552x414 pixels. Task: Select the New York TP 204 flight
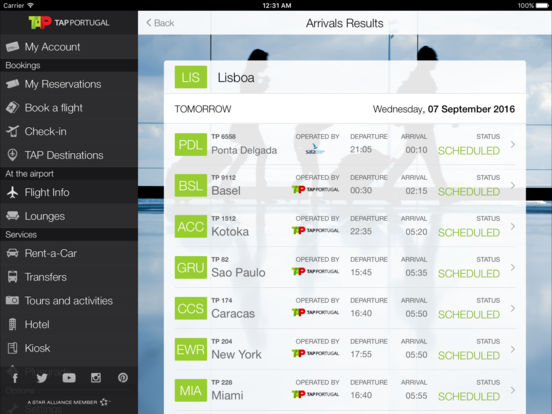345,349
